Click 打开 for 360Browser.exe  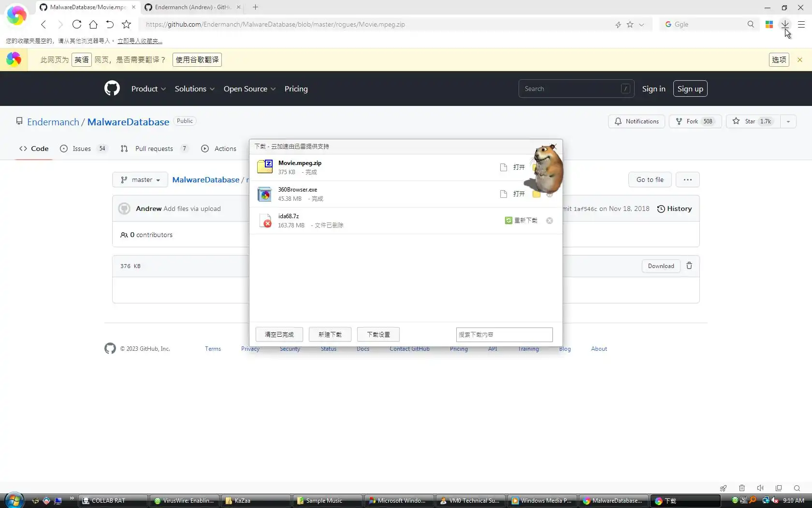(519, 194)
